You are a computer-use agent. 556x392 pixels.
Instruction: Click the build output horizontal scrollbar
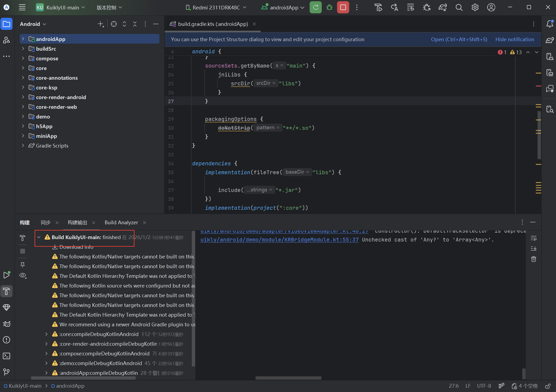(x=288, y=378)
